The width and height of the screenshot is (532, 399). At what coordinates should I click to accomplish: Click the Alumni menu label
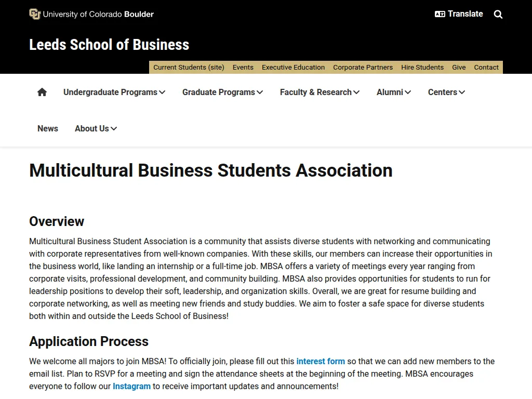click(390, 92)
